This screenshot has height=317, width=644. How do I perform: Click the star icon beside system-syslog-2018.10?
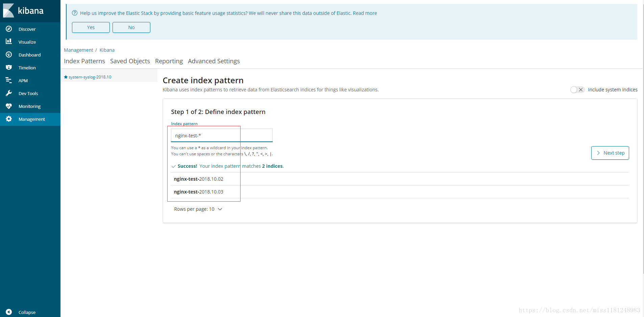pos(66,77)
